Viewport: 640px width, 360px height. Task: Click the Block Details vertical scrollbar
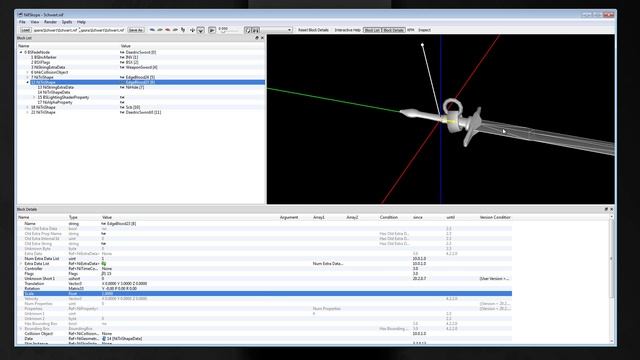(x=611, y=280)
